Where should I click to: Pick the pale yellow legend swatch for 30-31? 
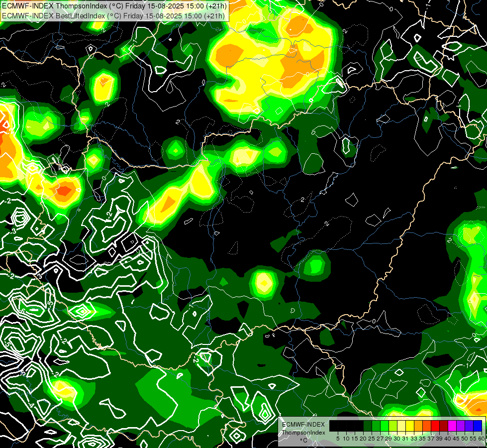(401, 426)
